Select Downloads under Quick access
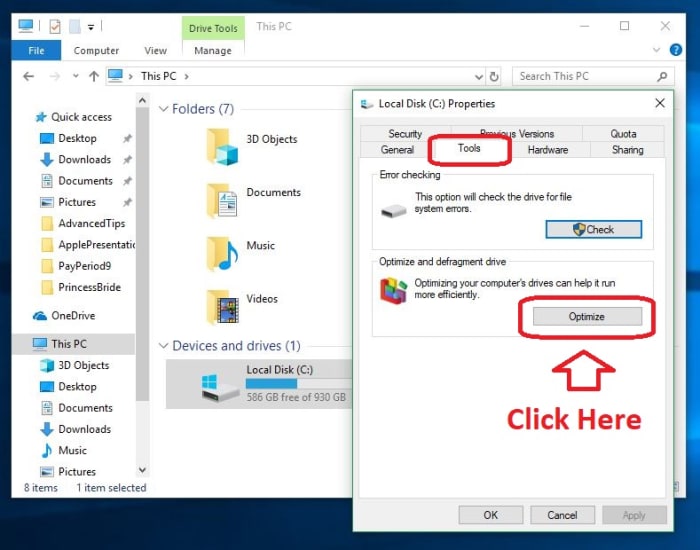 tap(84, 160)
